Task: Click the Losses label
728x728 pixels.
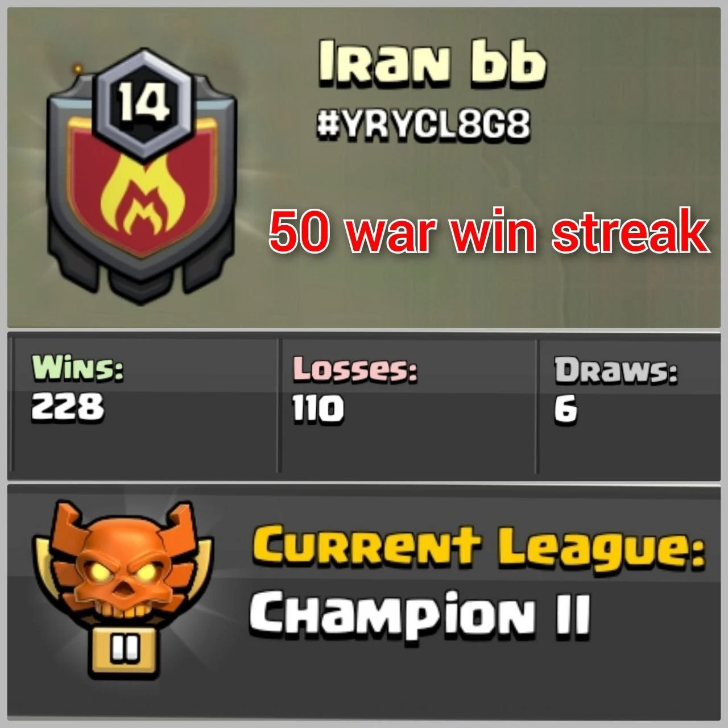Action: (x=355, y=370)
